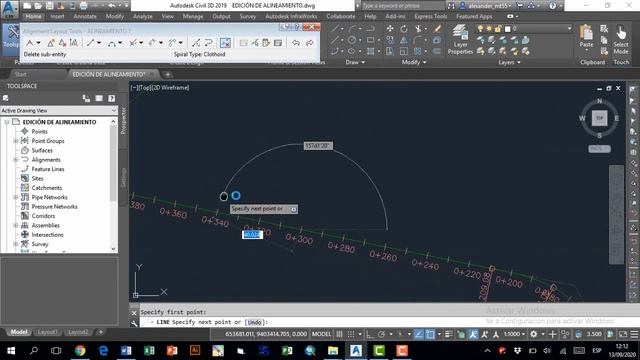Click the Redo arrow in Alignment Layout Tools
Screen dimensions: 640x360
click(309, 42)
